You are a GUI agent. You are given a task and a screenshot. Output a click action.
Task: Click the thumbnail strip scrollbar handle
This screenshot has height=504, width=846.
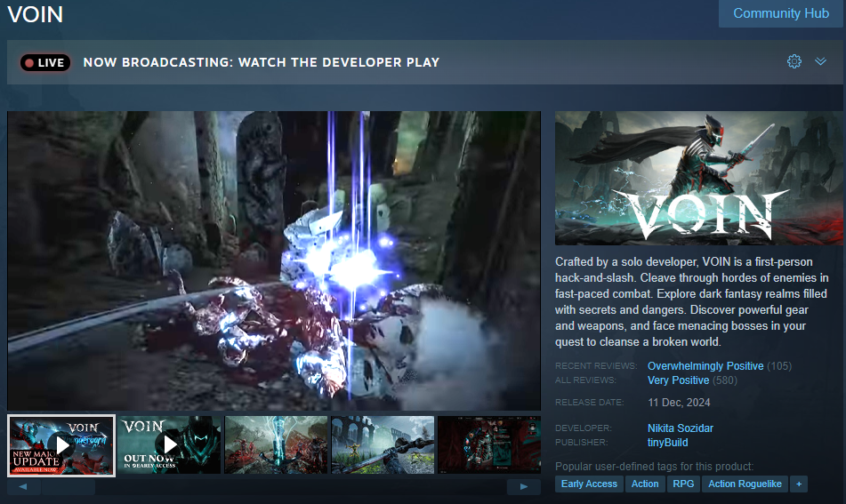point(68,487)
